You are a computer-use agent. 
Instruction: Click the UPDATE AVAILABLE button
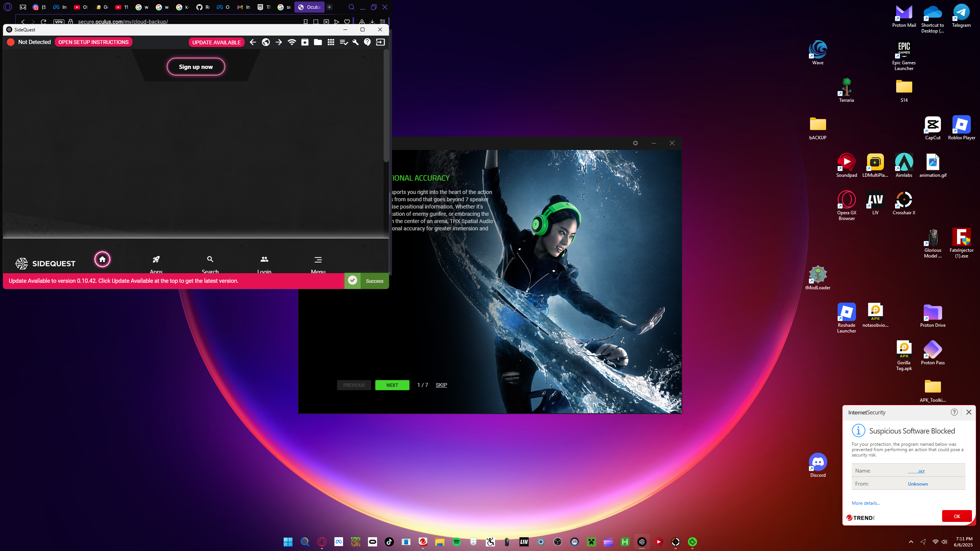pos(216,42)
